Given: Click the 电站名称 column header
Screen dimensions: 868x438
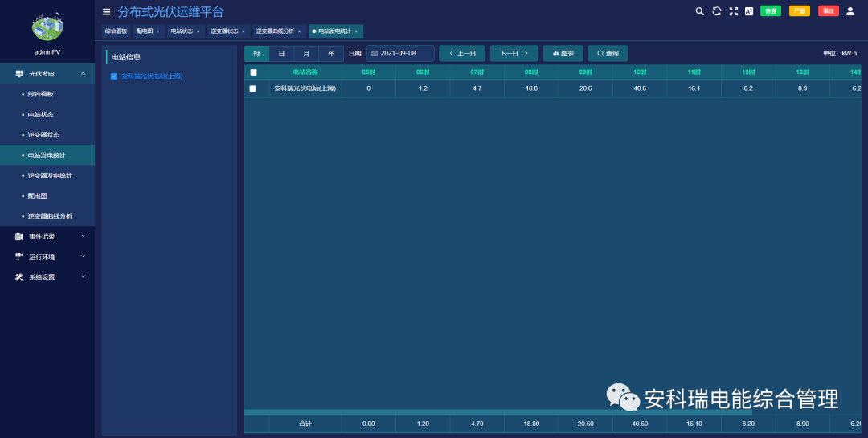Looking at the screenshot, I should tap(305, 72).
